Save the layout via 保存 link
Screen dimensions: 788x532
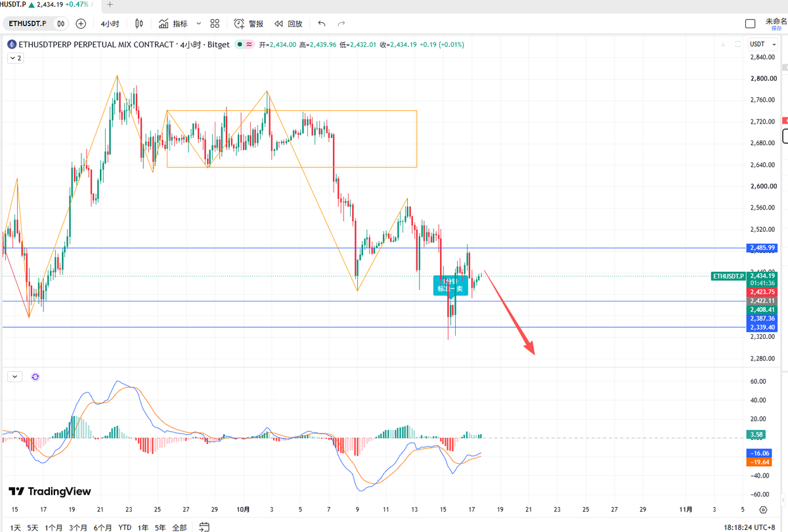[x=776, y=29]
